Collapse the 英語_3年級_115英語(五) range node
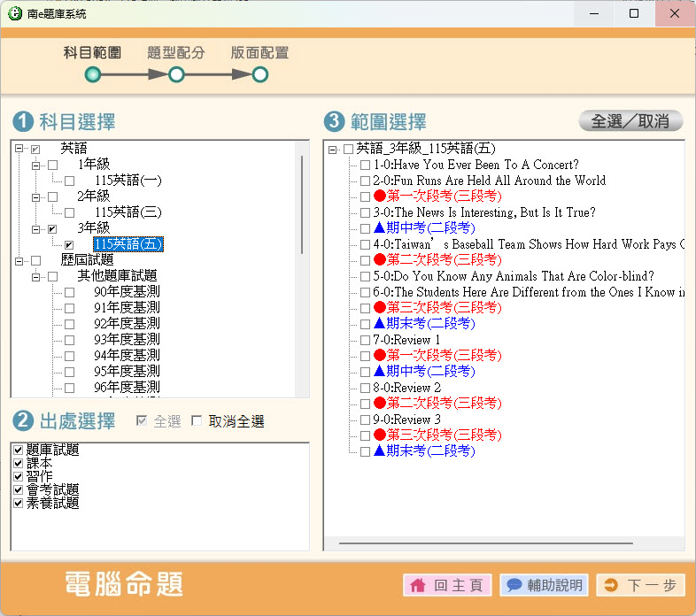Viewport: 696px width, 616px height. coord(332,150)
